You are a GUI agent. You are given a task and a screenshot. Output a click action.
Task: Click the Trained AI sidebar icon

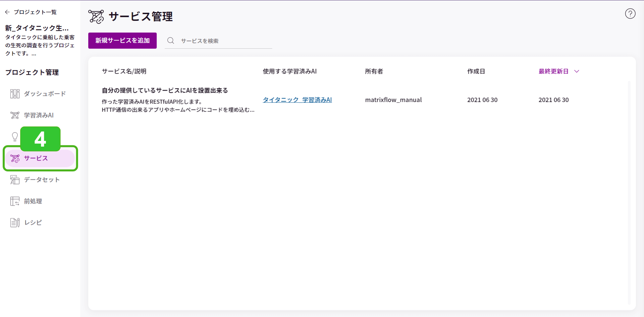pos(15,115)
